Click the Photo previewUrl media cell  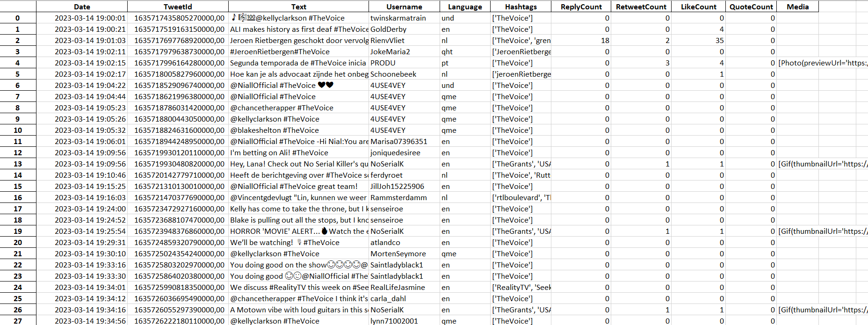[x=822, y=63]
